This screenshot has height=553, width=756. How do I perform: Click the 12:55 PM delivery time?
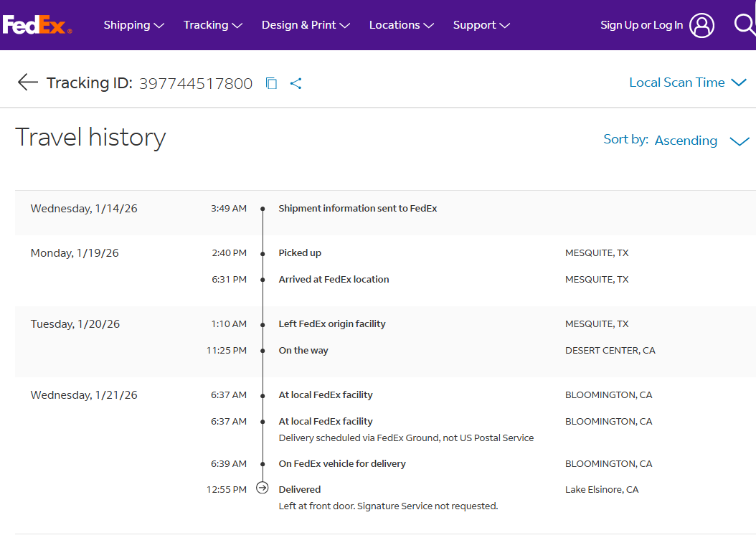227,489
